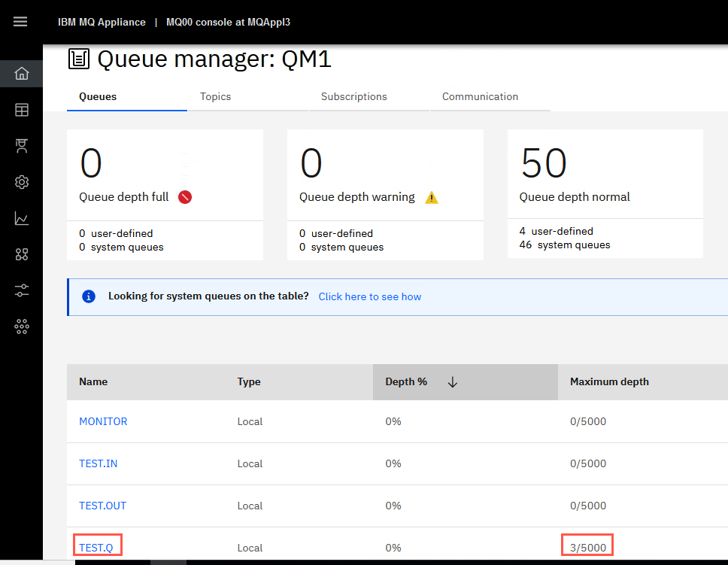Select the Queues tab
The image size is (728, 565).
coord(127,96)
